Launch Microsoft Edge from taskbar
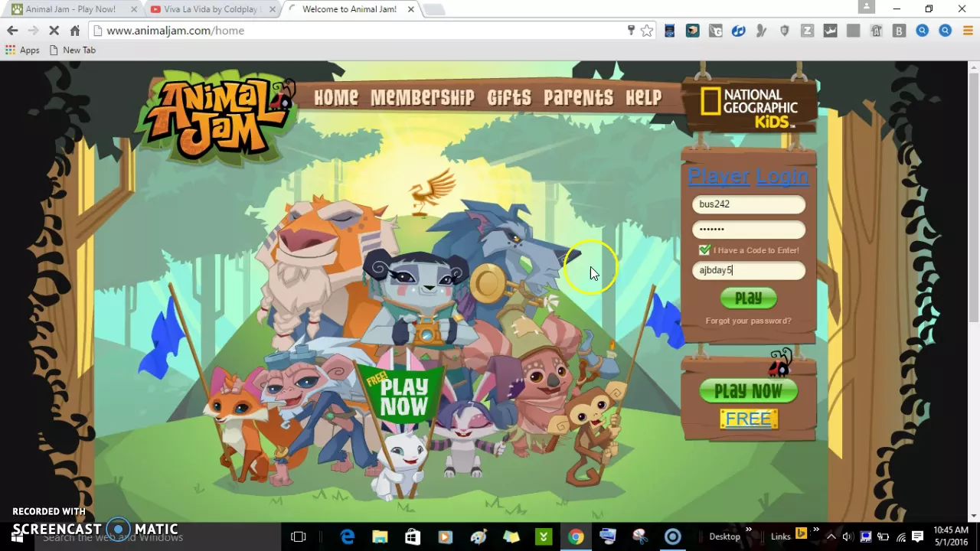Screen dimensions: 980x551 click(347, 536)
